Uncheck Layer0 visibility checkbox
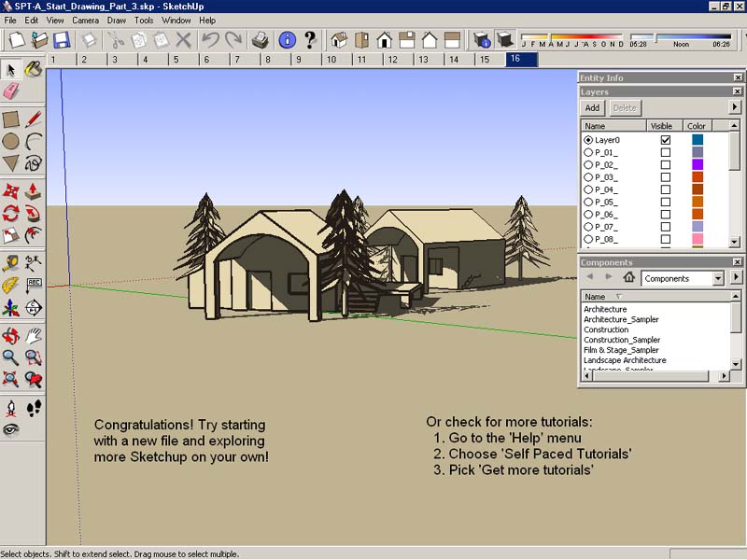Screen dimensions: 747x560 [x=666, y=140]
